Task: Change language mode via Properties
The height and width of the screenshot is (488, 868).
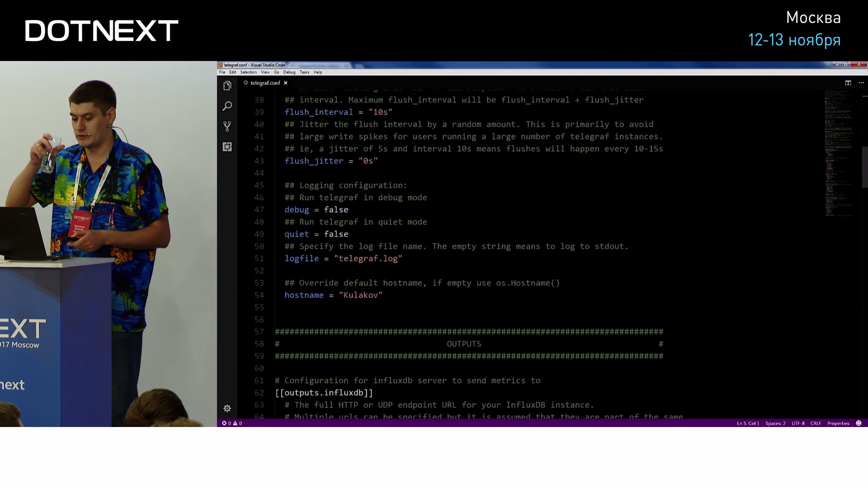Action: pyautogui.click(x=838, y=423)
